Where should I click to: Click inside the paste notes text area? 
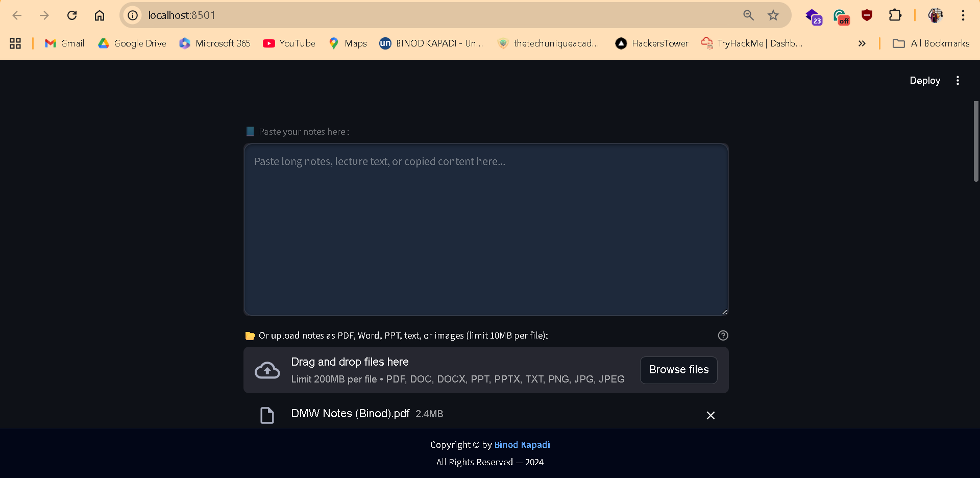pos(486,229)
